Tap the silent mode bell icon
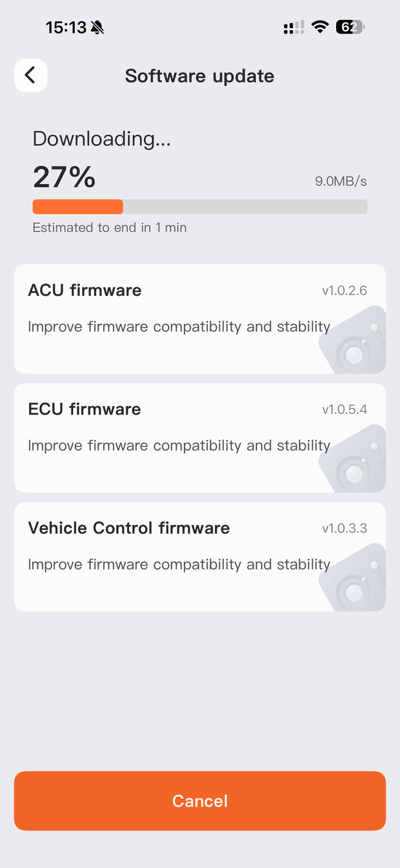This screenshot has height=868, width=400. click(97, 27)
